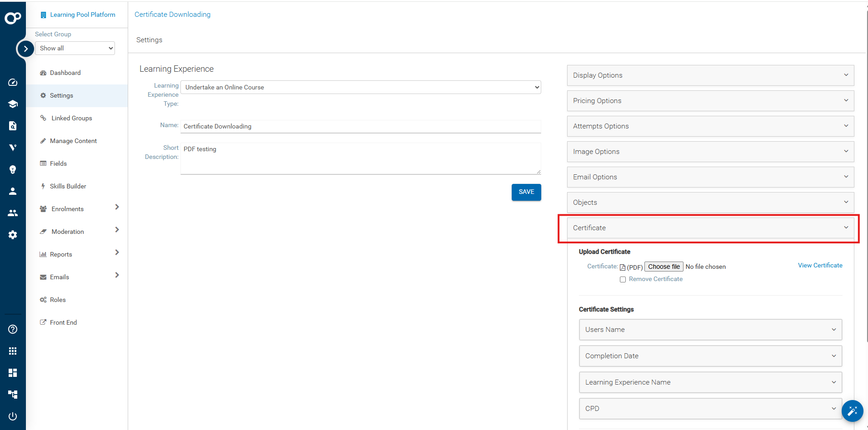
Task: Click the "Learning Experience" section heading
Action: [176, 69]
